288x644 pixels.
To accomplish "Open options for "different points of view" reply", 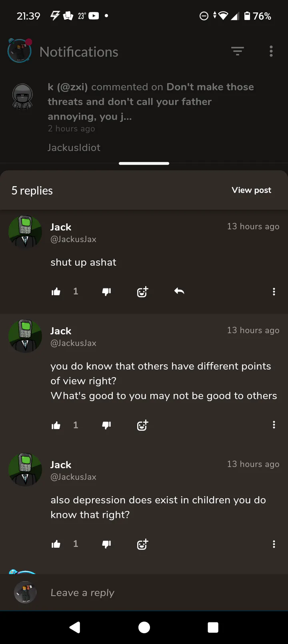I will click(x=274, y=425).
